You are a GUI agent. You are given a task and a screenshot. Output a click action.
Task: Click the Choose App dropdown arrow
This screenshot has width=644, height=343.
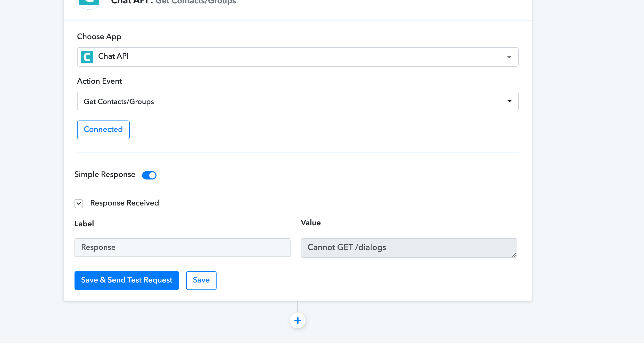tap(509, 57)
